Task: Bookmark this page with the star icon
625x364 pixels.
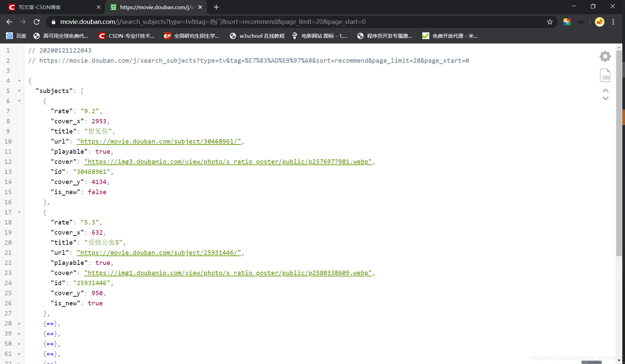Action: click(x=550, y=22)
